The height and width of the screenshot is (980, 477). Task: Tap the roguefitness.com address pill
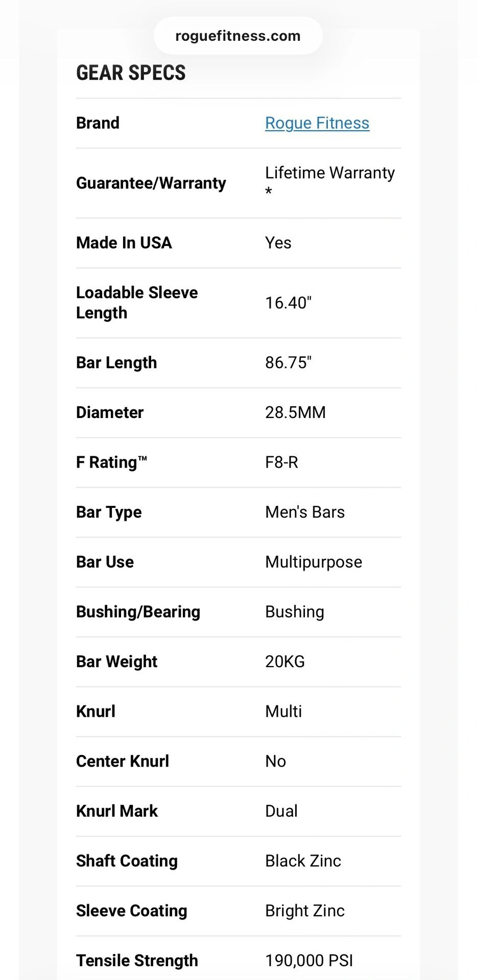(x=238, y=36)
